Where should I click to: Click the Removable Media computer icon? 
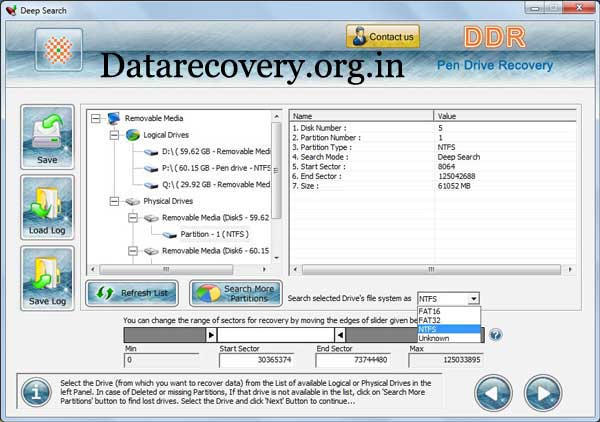pyautogui.click(x=114, y=118)
